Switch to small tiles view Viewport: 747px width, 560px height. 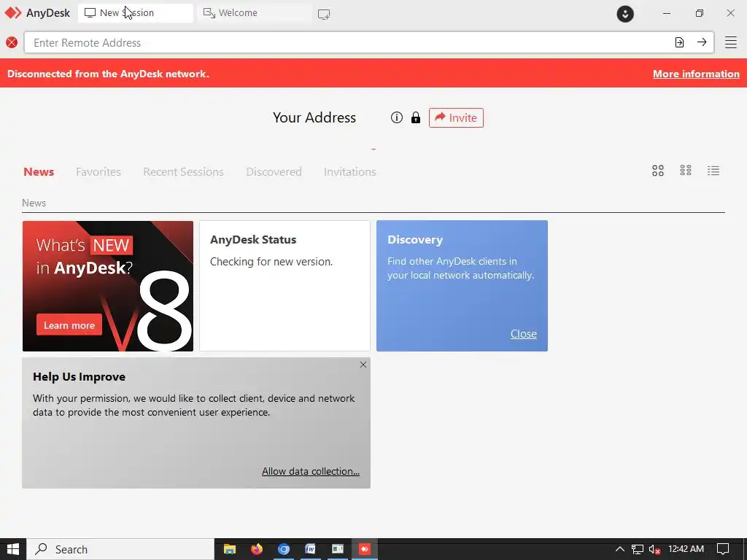686,171
